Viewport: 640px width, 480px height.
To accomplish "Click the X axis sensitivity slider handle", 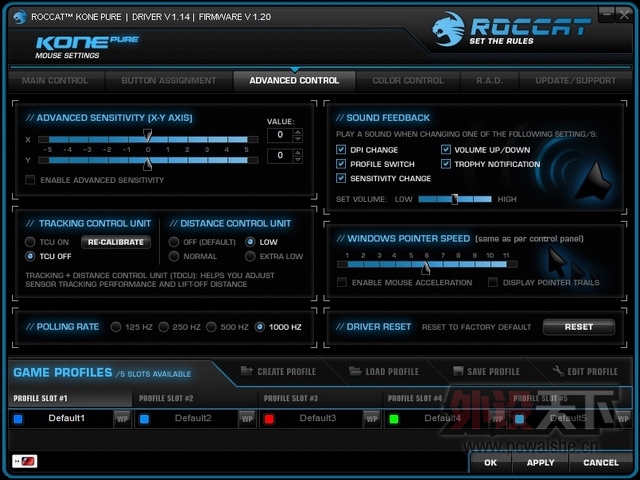I will (147, 136).
